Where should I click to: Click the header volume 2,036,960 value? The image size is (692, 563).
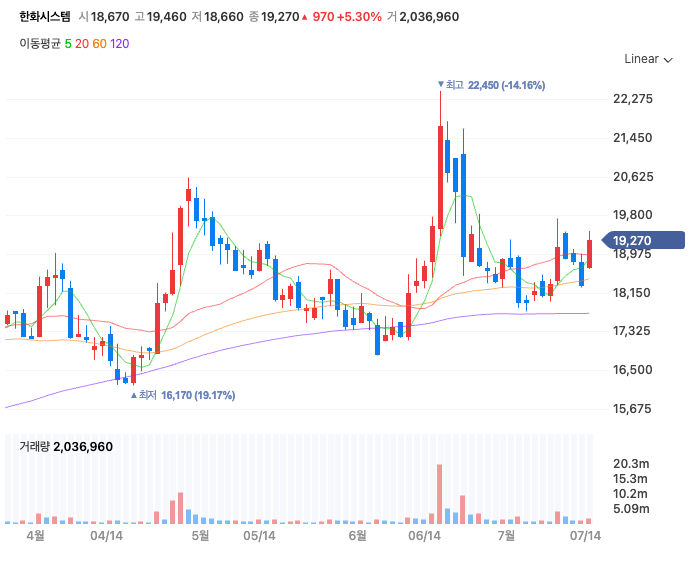pos(429,17)
